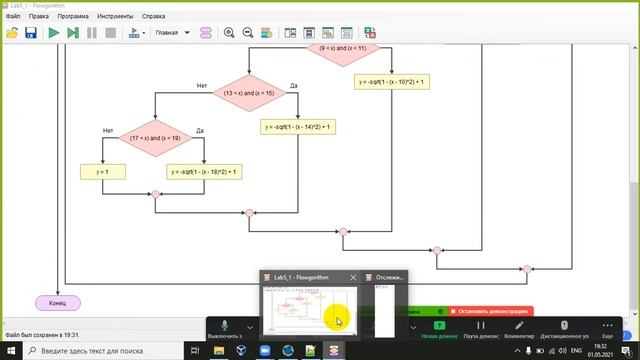Viewport: 640px width, 360px height.
Task: Open the Инструменты menu
Action: tap(115, 16)
